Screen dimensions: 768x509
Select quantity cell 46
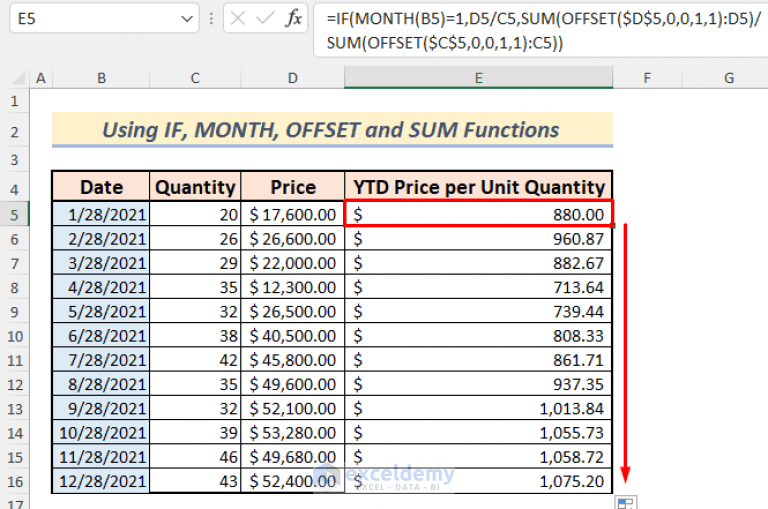coord(195,457)
